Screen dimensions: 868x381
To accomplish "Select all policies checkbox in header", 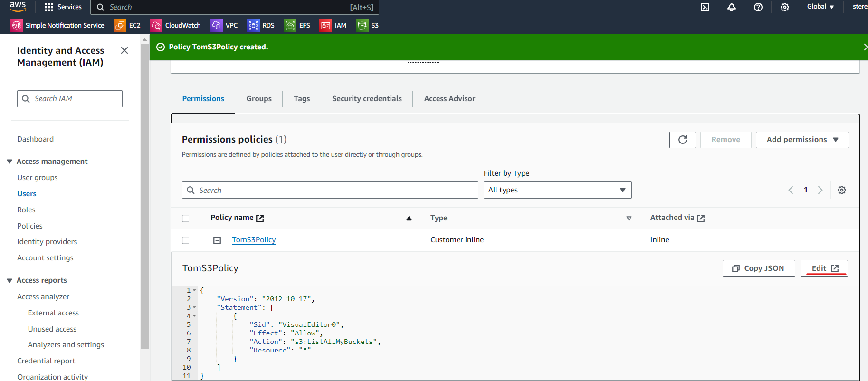I will click(186, 219).
